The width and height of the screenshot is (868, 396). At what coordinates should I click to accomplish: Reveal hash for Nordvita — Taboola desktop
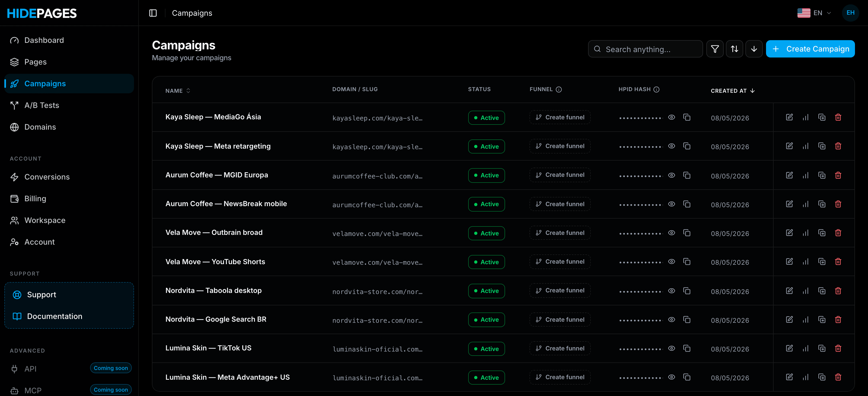671,291
